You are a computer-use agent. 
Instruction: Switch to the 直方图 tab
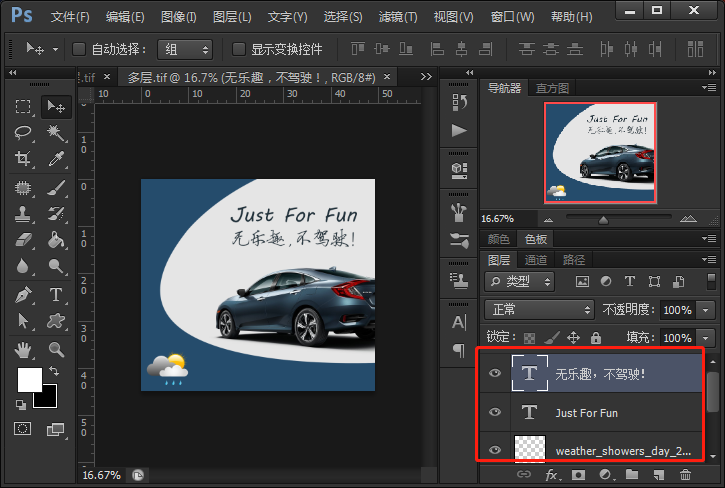click(551, 88)
